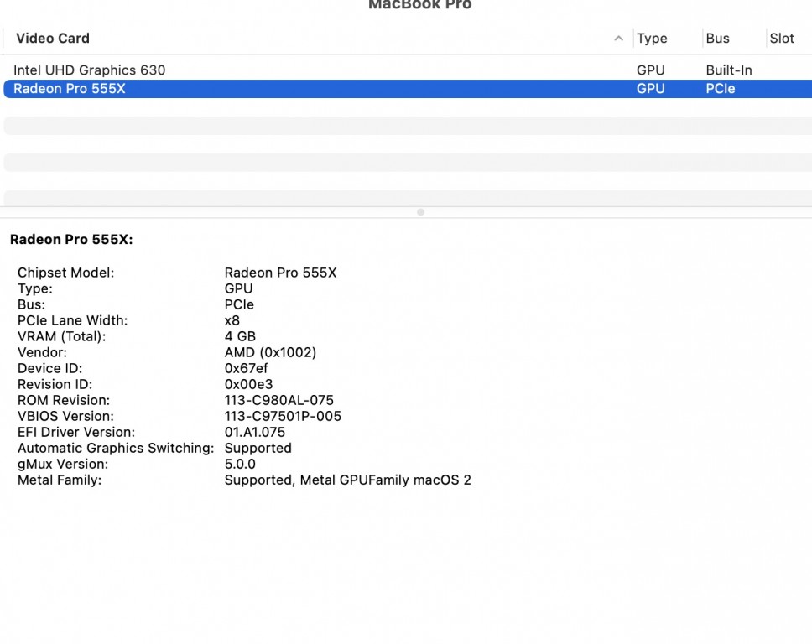Click the VBIOS Version value 113-C97501P-005
Screen dimensions: 812x644
(283, 416)
